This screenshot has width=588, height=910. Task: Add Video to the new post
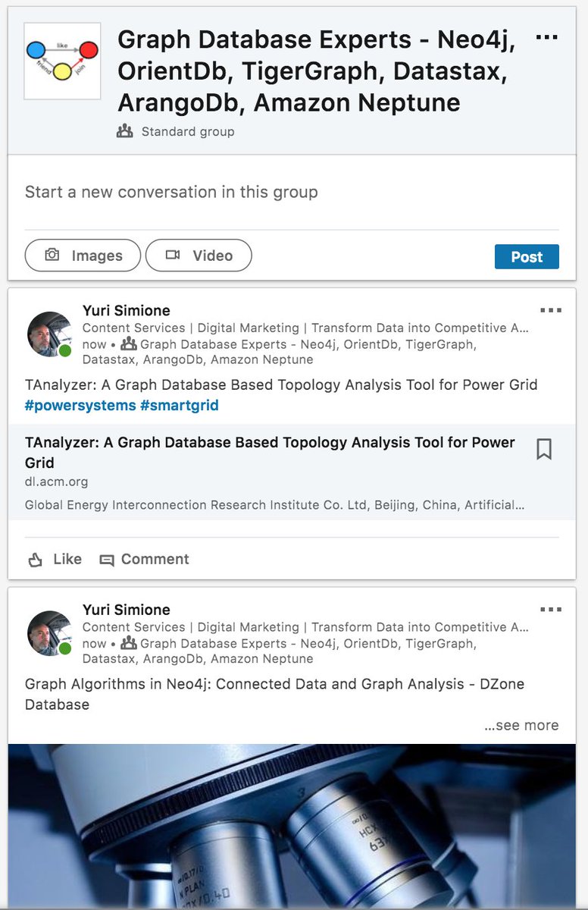tap(199, 256)
